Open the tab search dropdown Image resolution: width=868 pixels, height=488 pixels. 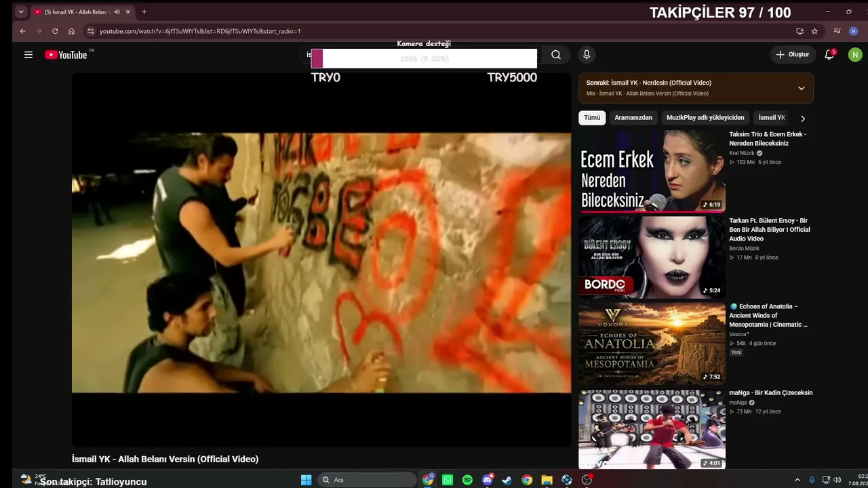[x=21, y=12]
